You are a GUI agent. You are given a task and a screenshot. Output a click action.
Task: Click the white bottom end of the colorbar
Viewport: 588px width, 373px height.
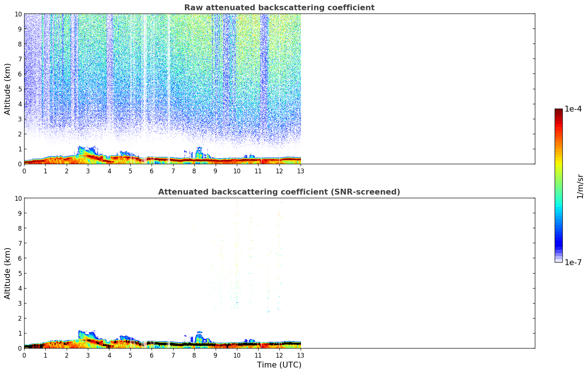(558, 260)
